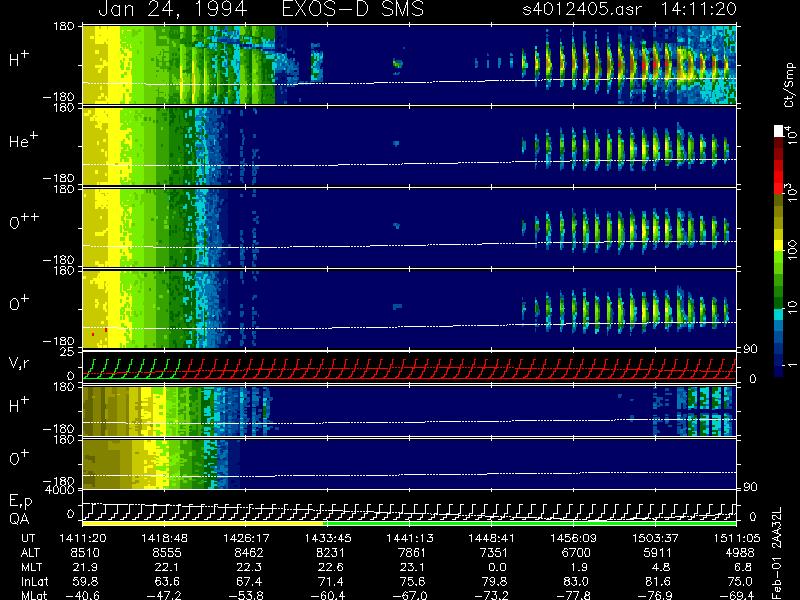The height and width of the screenshot is (600, 800).
Task: Click the "UT" row label
Action: click(x=28, y=538)
